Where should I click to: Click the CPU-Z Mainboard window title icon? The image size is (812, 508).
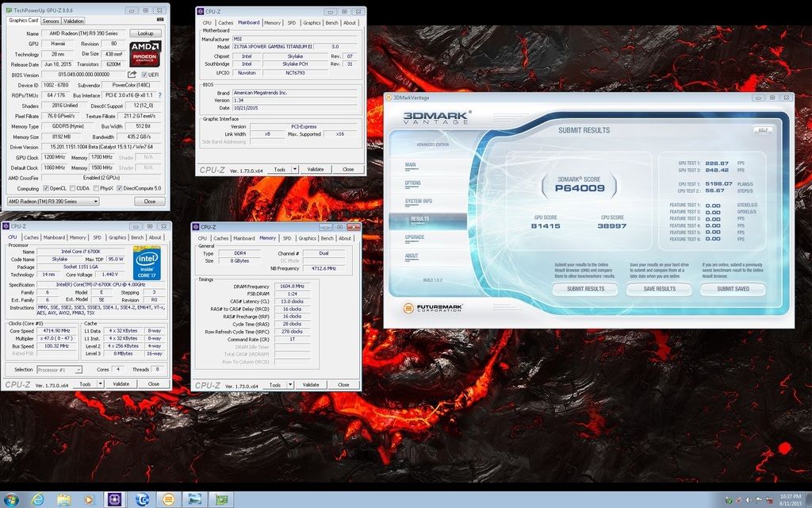pos(201,11)
